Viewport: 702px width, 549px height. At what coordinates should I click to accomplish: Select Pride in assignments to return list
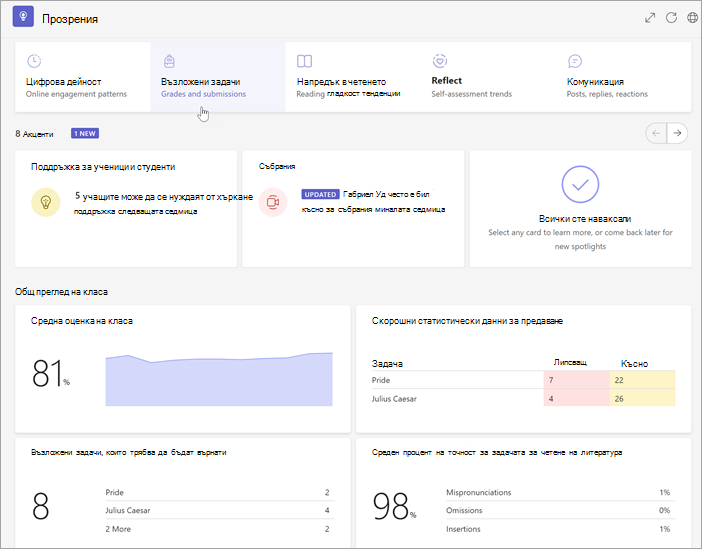220,492
